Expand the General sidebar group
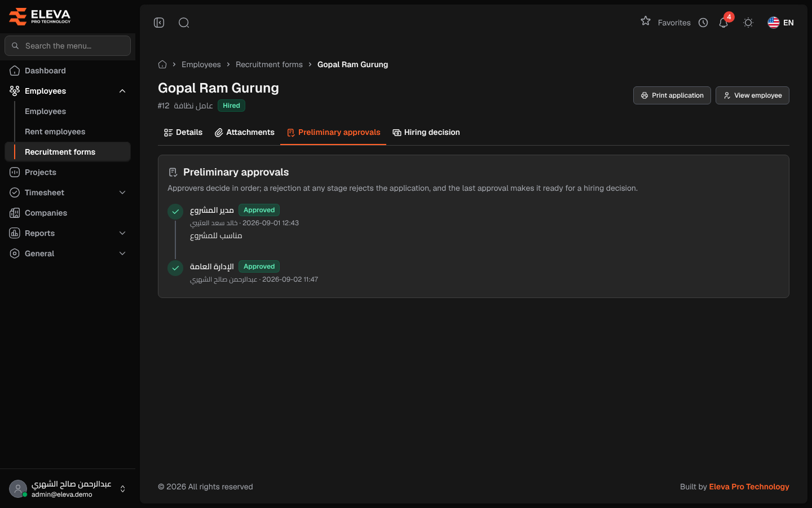 point(68,253)
